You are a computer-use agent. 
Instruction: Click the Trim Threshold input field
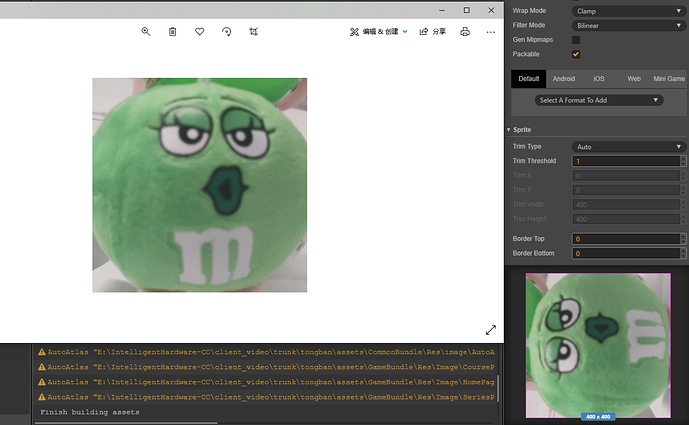(x=626, y=161)
